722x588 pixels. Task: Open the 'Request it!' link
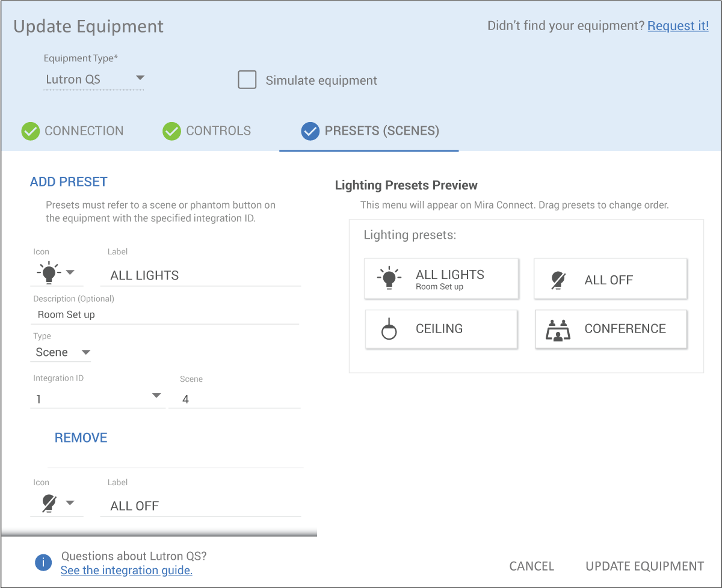click(677, 26)
